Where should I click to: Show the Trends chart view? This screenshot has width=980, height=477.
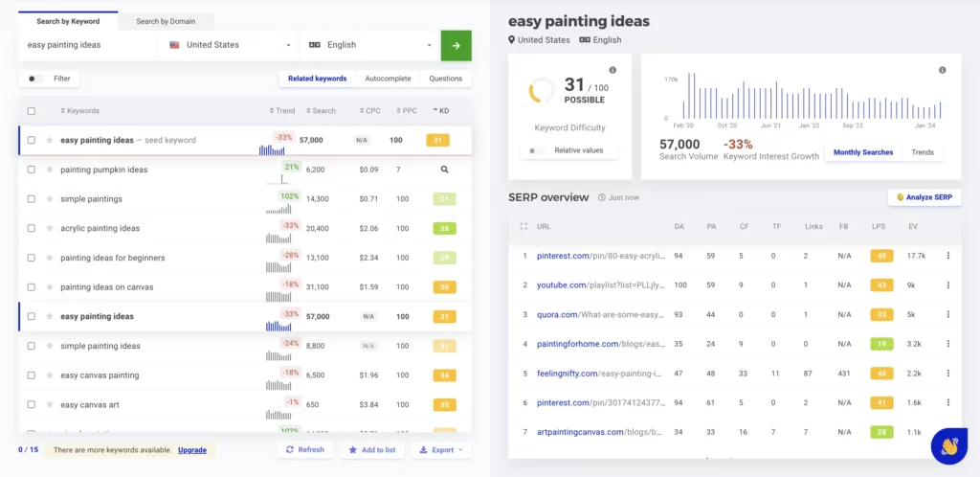tap(923, 152)
